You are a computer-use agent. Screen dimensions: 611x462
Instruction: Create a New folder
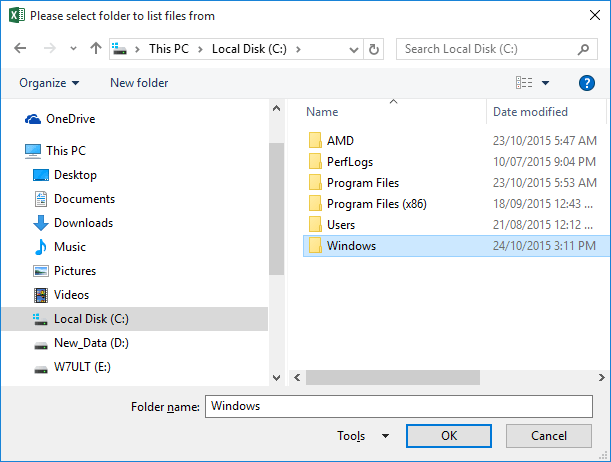point(139,83)
